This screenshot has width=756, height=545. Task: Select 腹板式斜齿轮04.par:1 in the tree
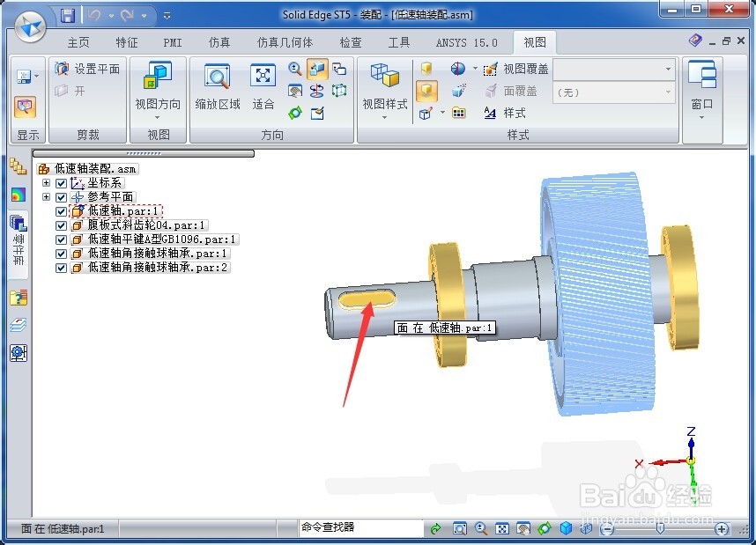pos(140,225)
